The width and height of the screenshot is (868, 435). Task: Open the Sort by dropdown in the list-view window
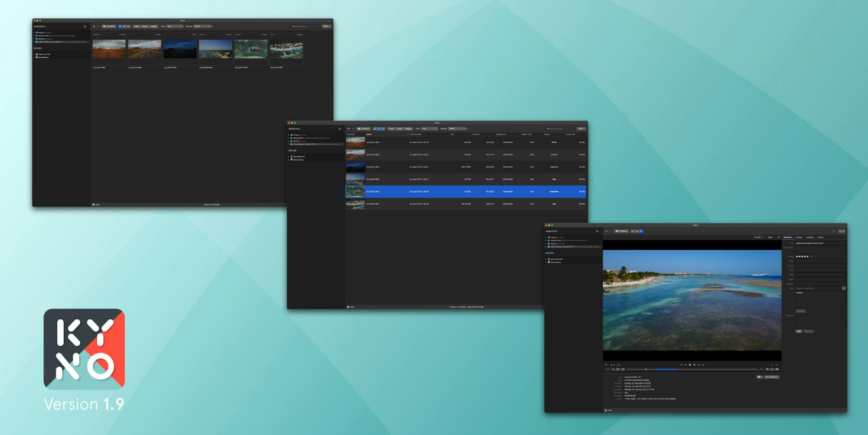coord(457,129)
